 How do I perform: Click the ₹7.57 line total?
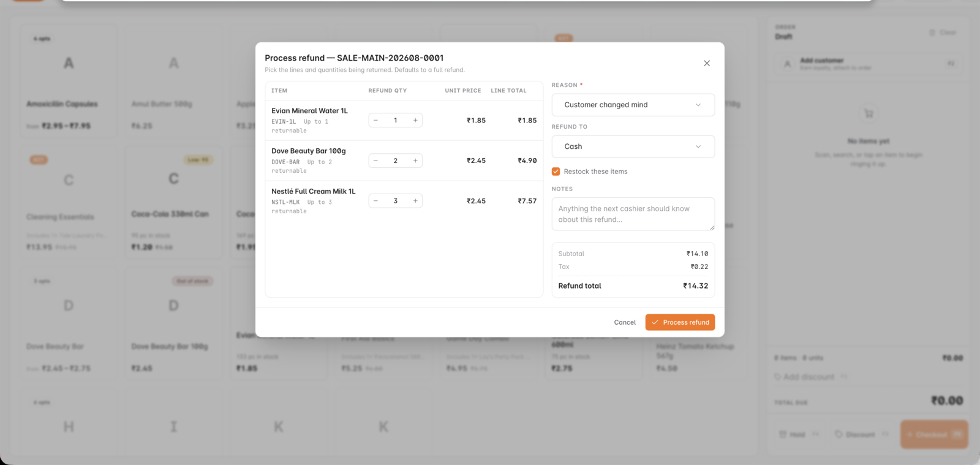point(527,201)
